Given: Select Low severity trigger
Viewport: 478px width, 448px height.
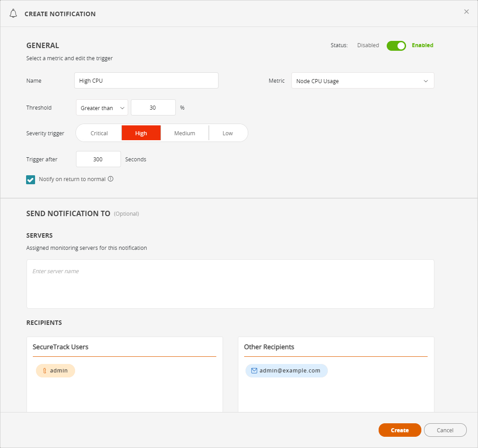Looking at the screenshot, I should point(228,133).
